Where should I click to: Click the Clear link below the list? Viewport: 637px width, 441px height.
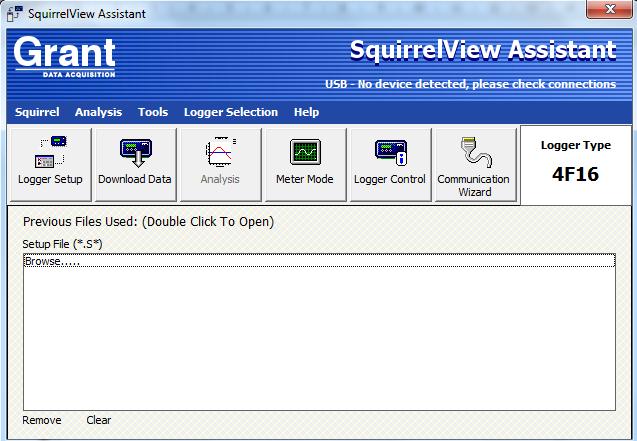coord(99,420)
